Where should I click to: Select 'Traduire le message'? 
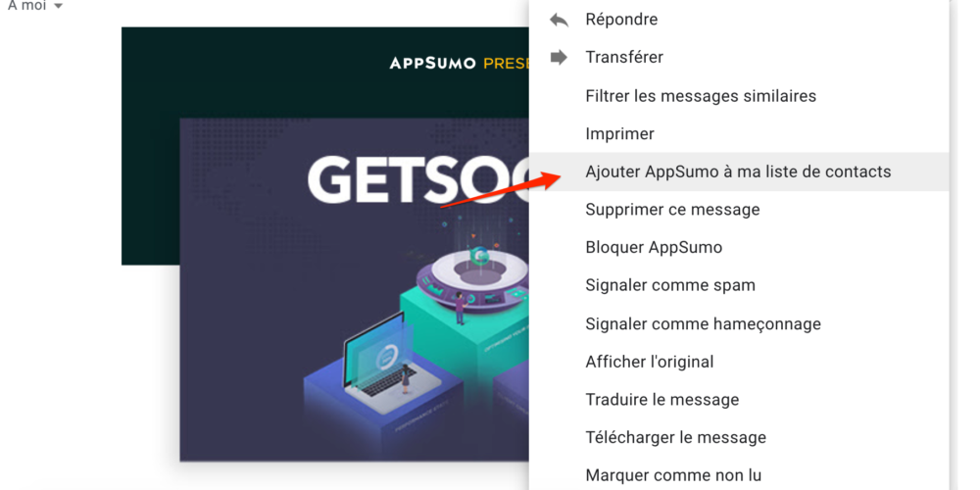point(739,400)
